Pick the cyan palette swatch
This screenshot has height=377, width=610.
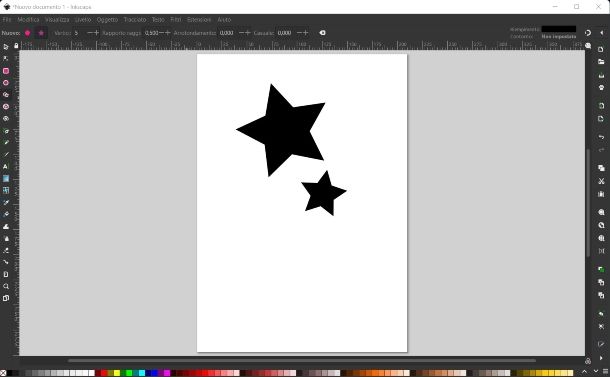pos(142,373)
